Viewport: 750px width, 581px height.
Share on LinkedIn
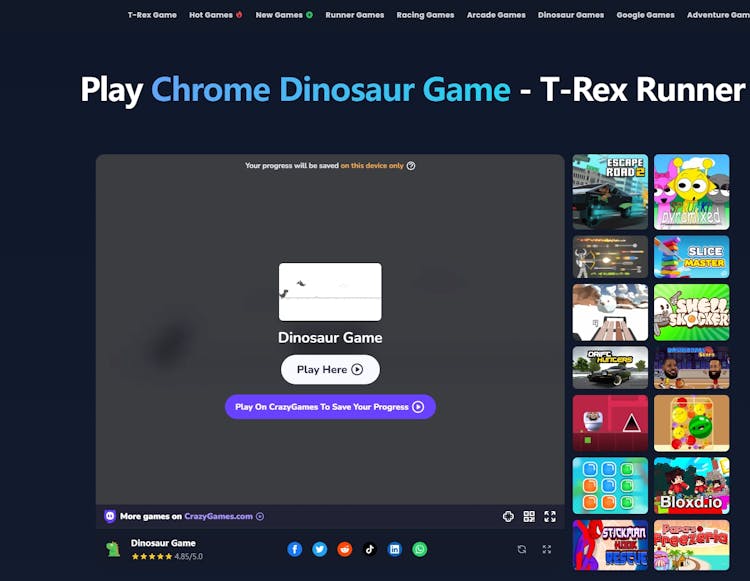395,549
